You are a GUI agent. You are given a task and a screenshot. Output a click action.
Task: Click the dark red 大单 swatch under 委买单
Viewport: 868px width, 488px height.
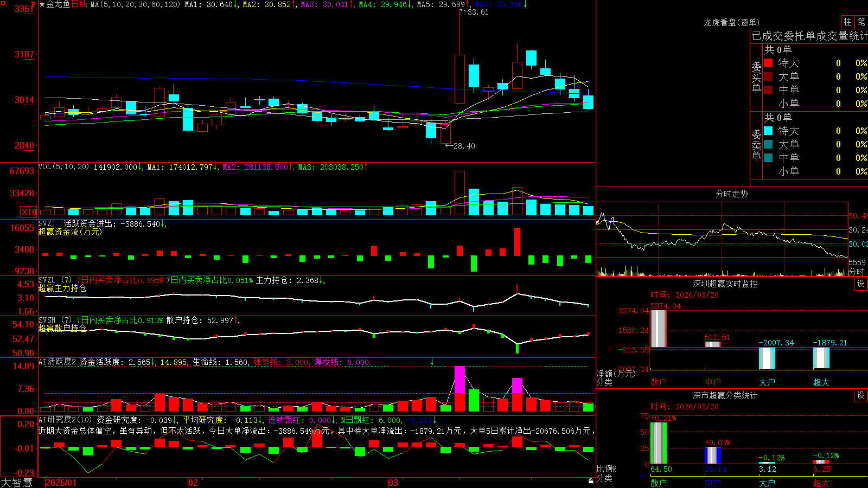[x=768, y=76]
